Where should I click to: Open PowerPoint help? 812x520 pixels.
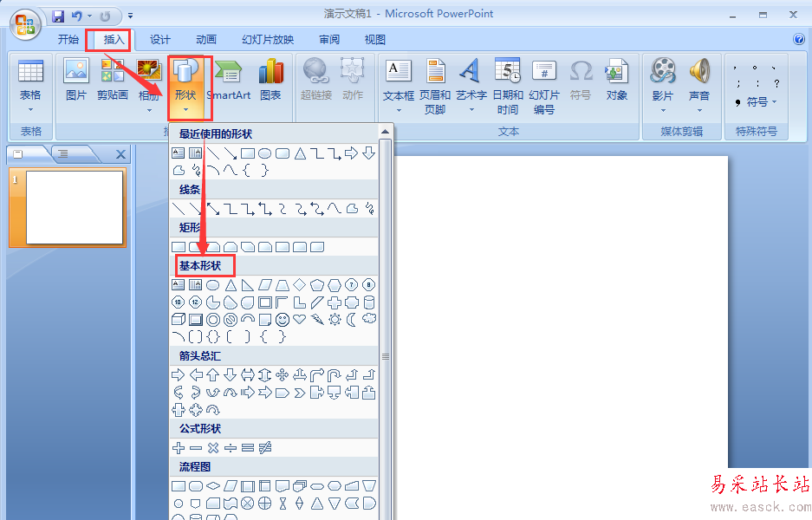[798, 39]
